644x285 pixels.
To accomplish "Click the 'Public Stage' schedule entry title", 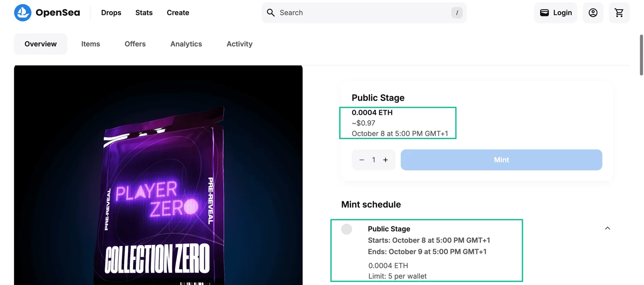I will pos(389,229).
